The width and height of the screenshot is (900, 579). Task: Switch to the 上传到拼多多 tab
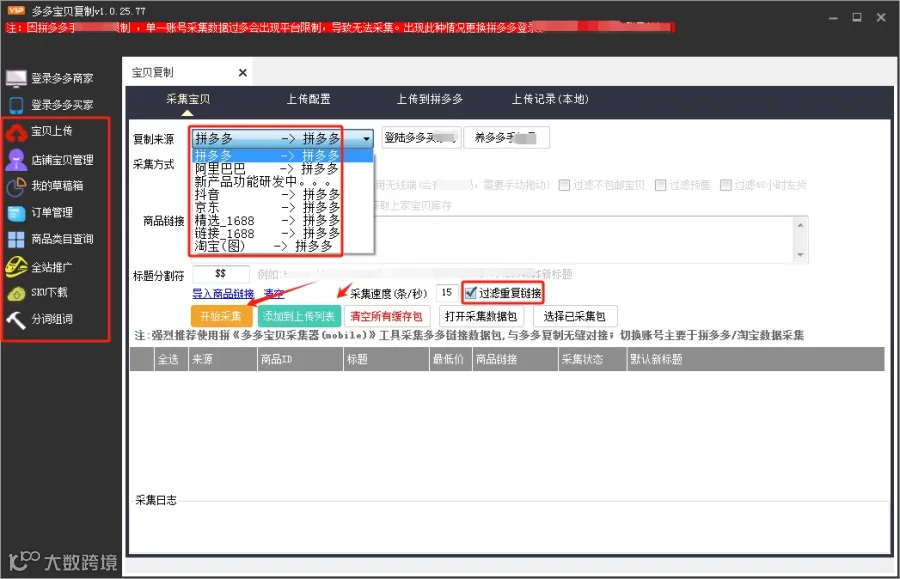click(430, 99)
